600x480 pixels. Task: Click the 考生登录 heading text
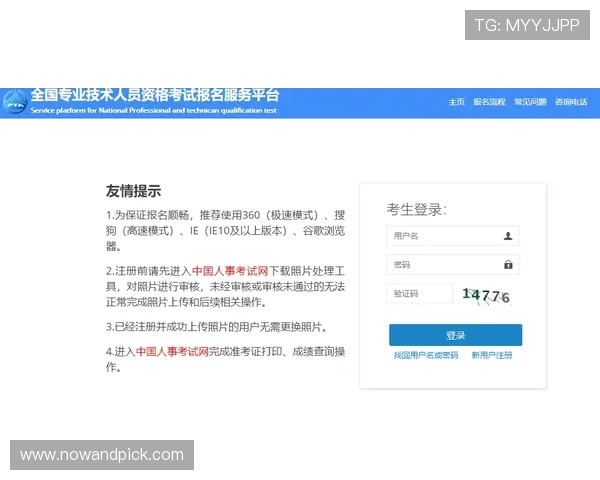(x=416, y=209)
